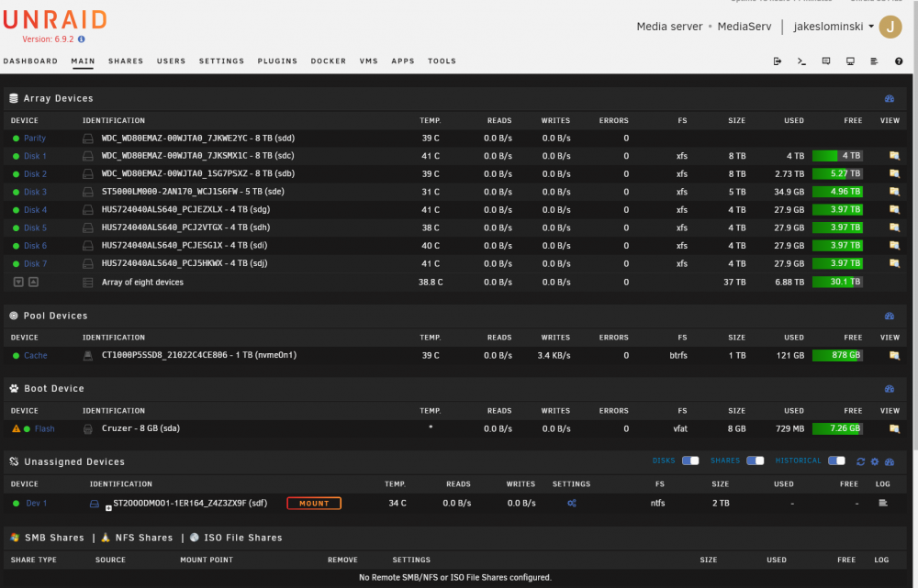The image size is (918, 588).
Task: Open Unassigned Devices settings gear icon
Action: point(875,461)
